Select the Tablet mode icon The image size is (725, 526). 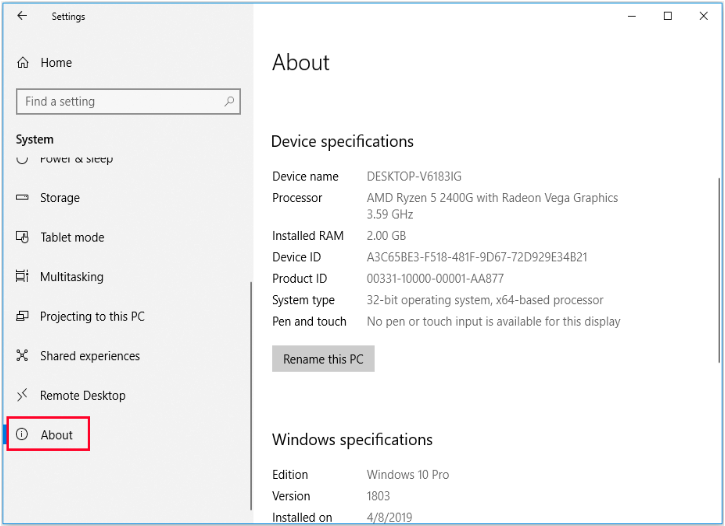[22, 238]
